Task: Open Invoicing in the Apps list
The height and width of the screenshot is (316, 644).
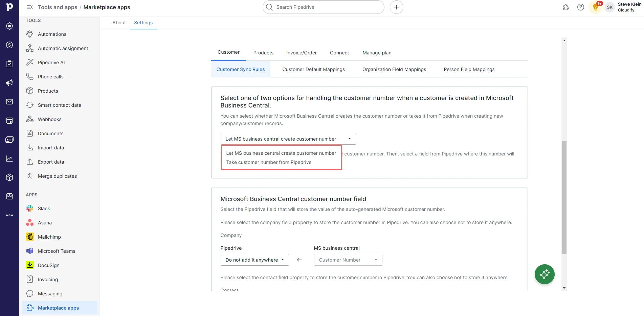Action: [60, 279]
